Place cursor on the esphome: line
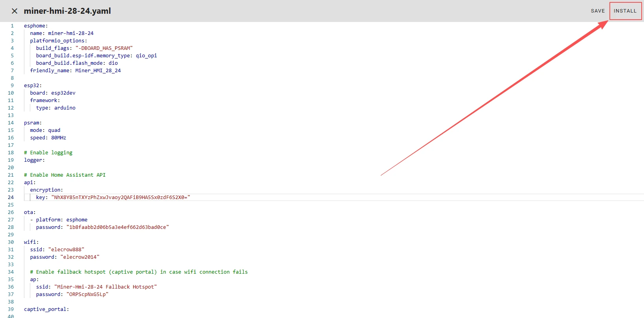Image resolution: width=644 pixels, height=318 pixels. click(x=36, y=26)
